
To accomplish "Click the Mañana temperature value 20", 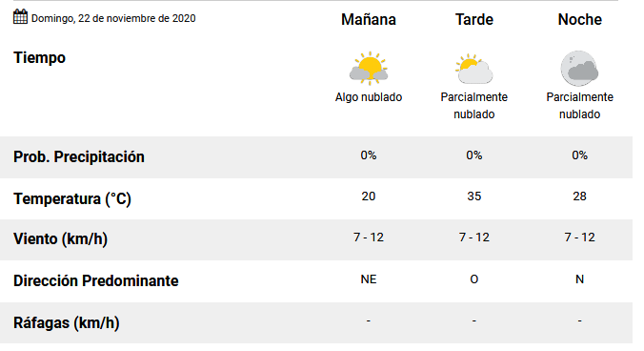I will tap(369, 196).
